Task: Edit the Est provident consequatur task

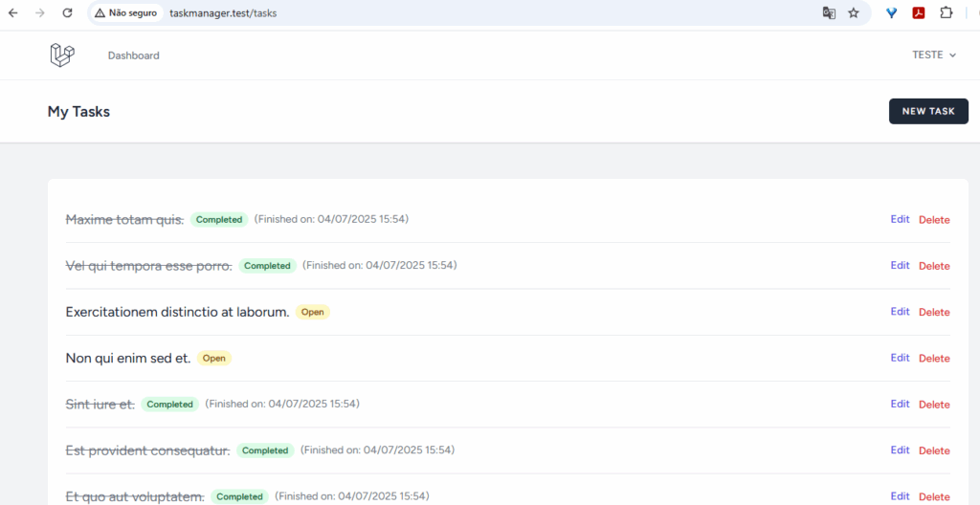Action: tap(900, 450)
